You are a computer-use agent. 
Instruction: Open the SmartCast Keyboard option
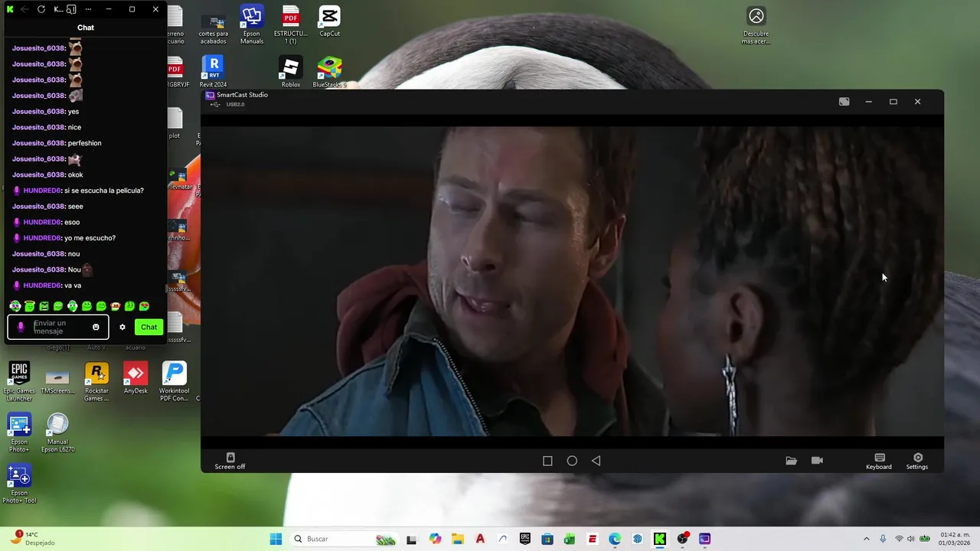click(879, 461)
